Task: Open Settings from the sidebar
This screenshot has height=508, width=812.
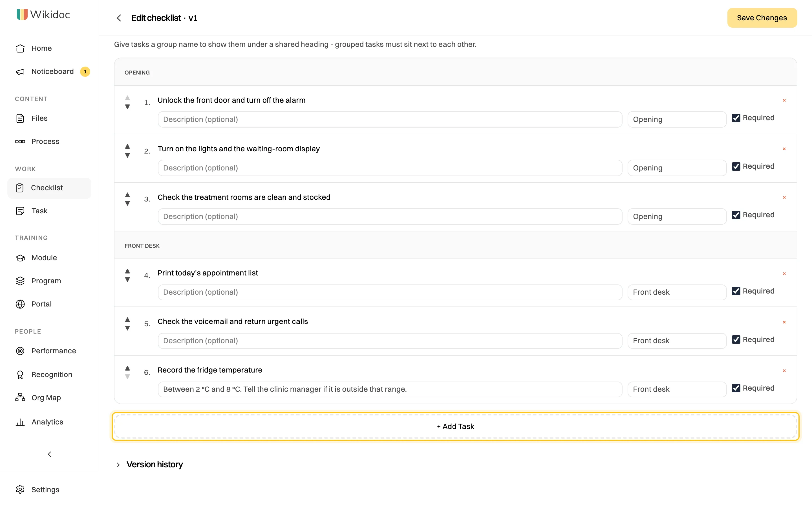Action: coord(49,490)
